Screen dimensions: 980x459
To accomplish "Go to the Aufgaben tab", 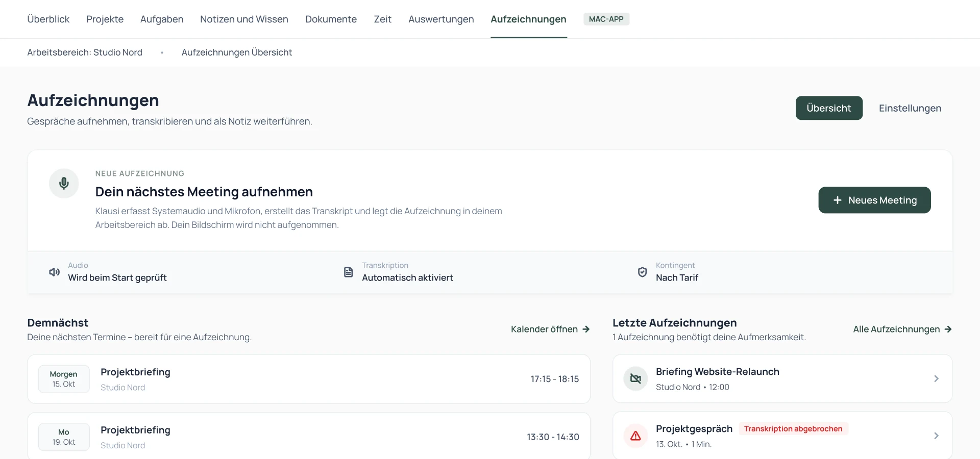I will tap(162, 19).
